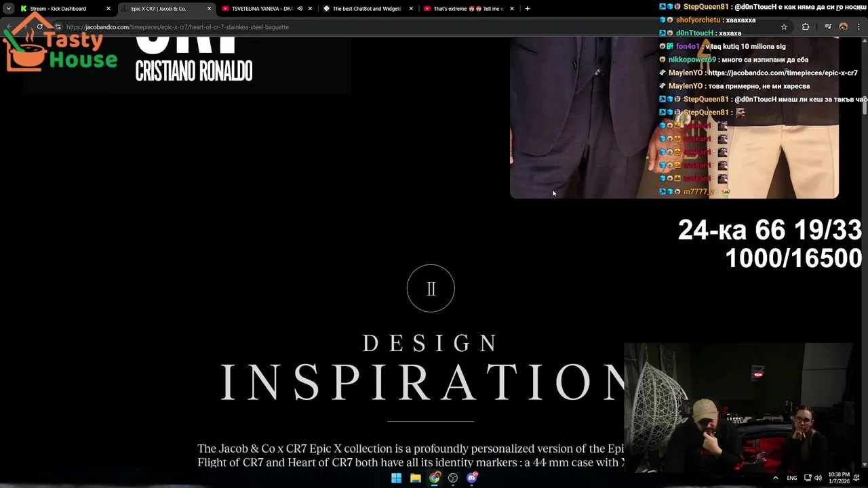Open the volume speaker icon in tray

(818, 478)
